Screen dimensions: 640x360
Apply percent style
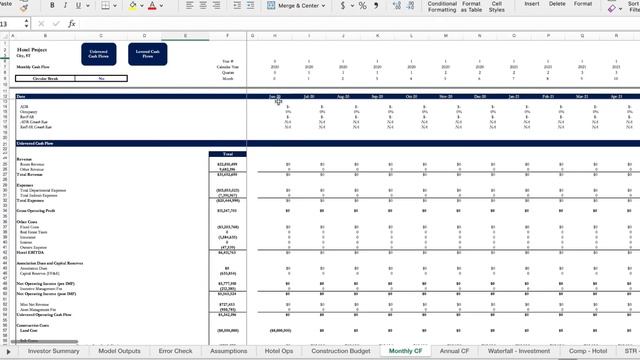tap(362, 5)
